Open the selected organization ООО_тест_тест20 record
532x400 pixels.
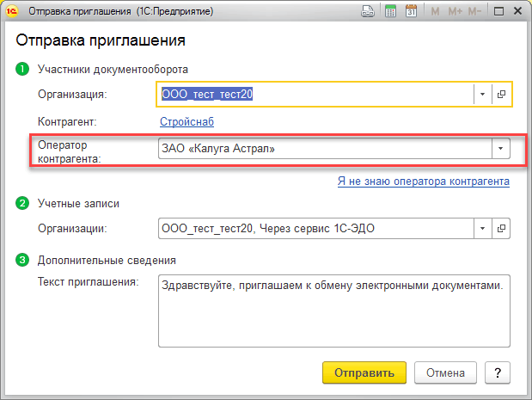pos(501,94)
